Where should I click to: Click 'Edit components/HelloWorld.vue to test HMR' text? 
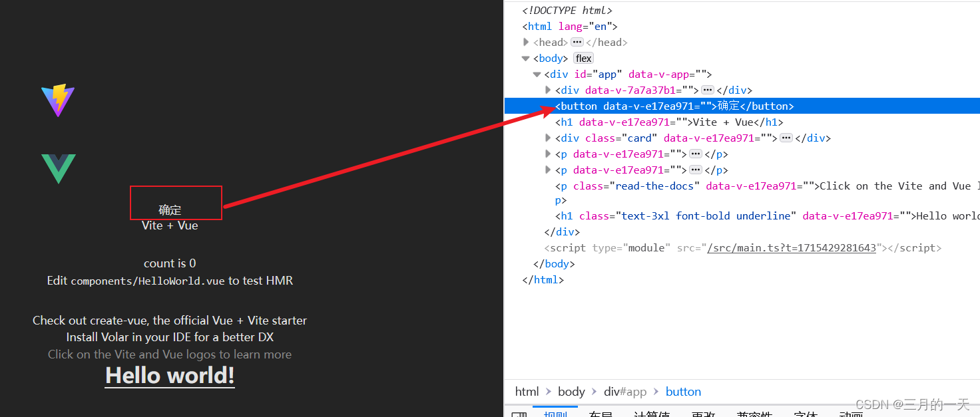pos(170,281)
